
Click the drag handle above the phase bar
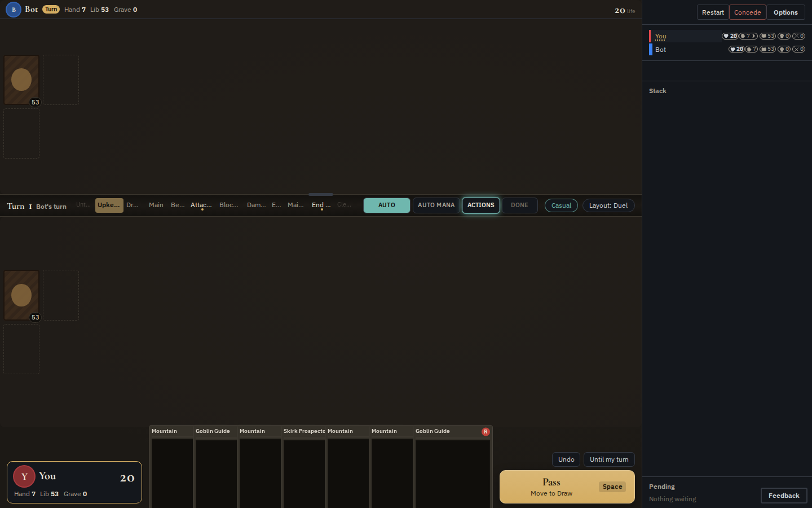click(x=321, y=194)
